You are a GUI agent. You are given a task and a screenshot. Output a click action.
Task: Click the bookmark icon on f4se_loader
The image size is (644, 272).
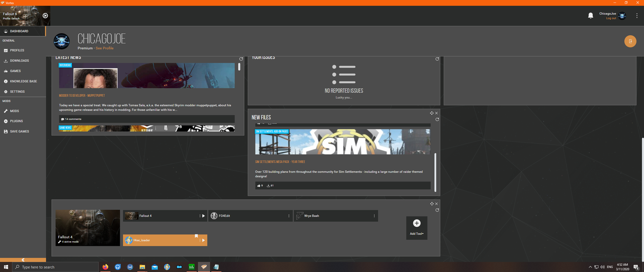pyautogui.click(x=196, y=236)
